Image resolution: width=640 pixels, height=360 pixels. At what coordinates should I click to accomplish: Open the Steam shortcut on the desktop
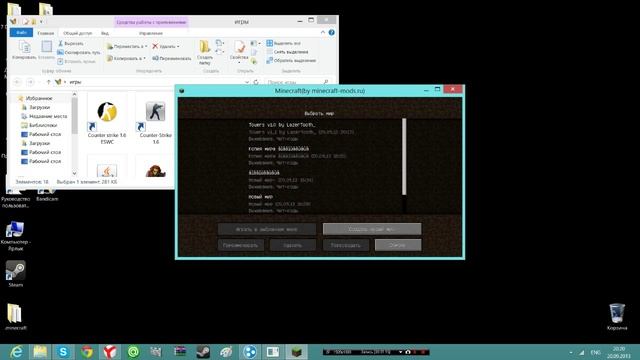tap(16, 273)
